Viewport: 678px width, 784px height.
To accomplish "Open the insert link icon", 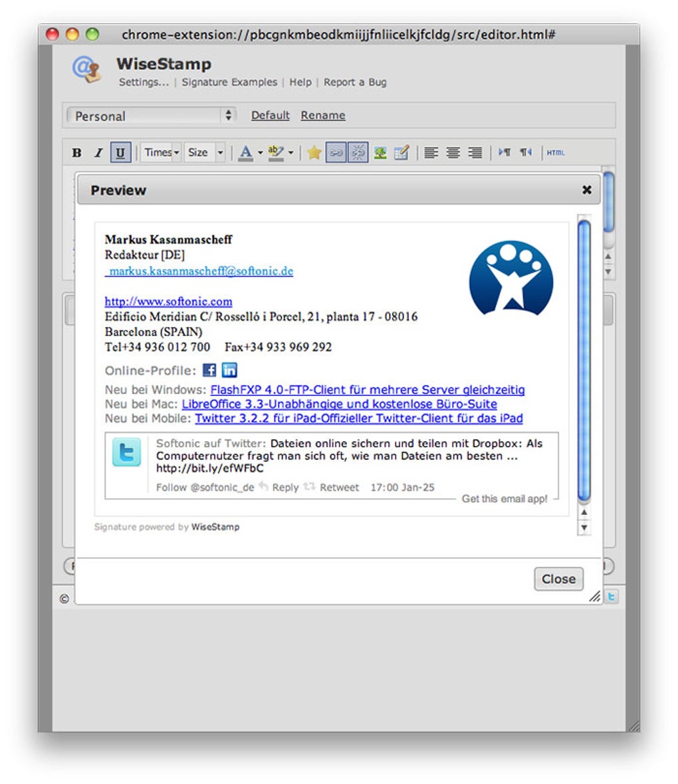I will (x=334, y=152).
